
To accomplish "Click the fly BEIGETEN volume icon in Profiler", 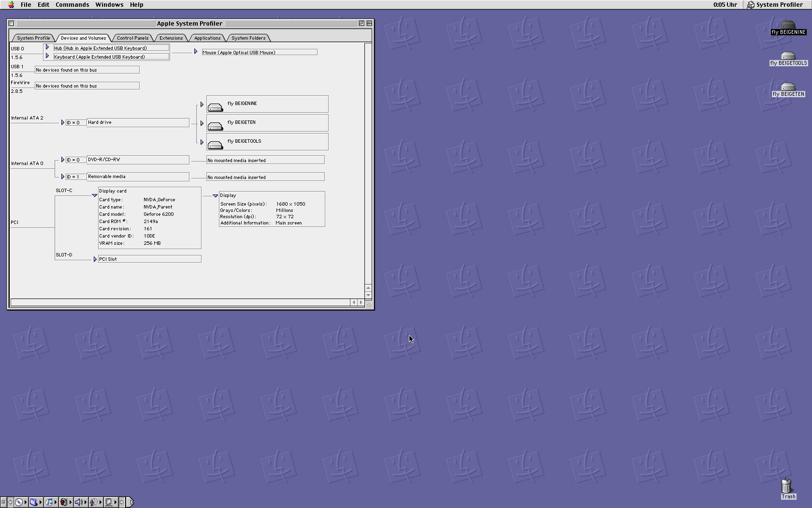I will 215,125.
